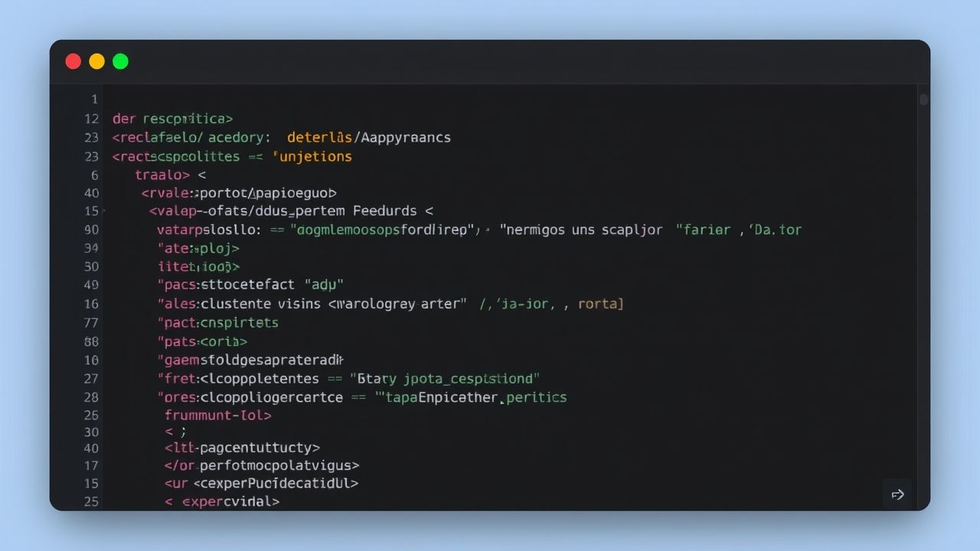This screenshot has width=980, height=551.
Task: Click line number 17 in gutter
Action: pos(92,465)
